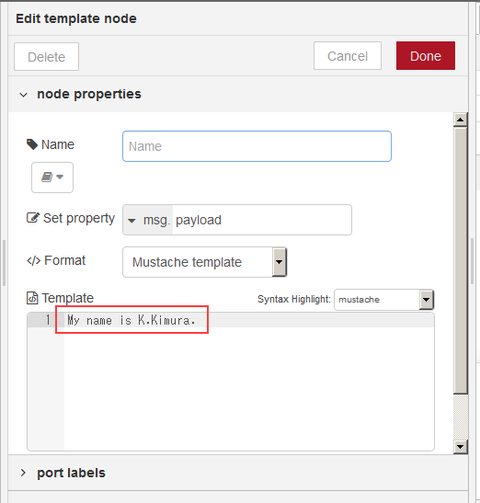Image resolution: width=480 pixels, height=503 pixels.
Task: Expand the port labels section
Action: (x=23, y=473)
